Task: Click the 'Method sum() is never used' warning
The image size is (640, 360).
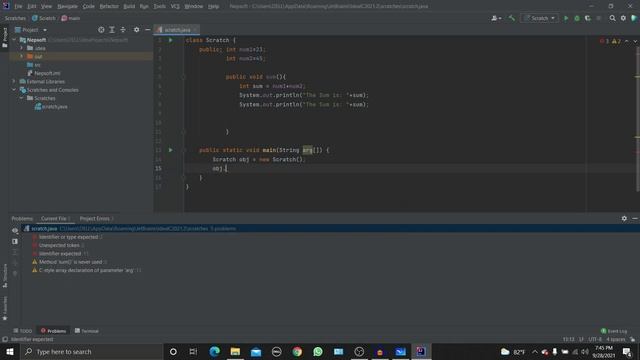Action: coord(70,262)
